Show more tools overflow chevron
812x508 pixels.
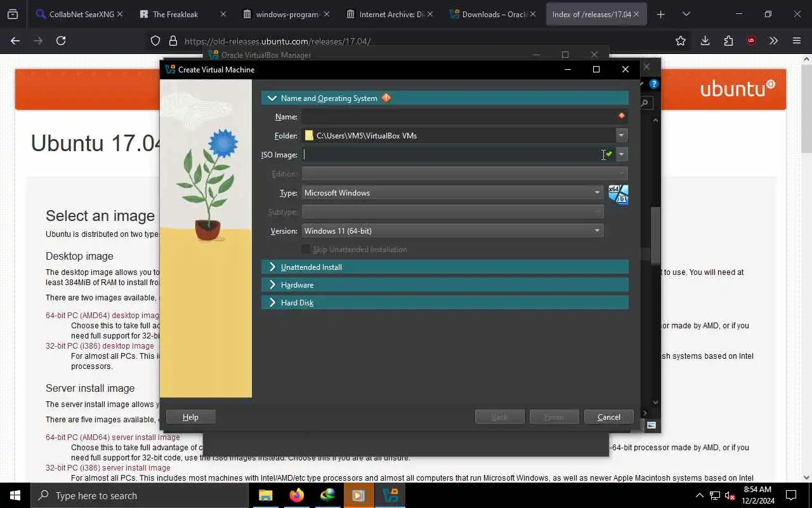[x=773, y=41]
